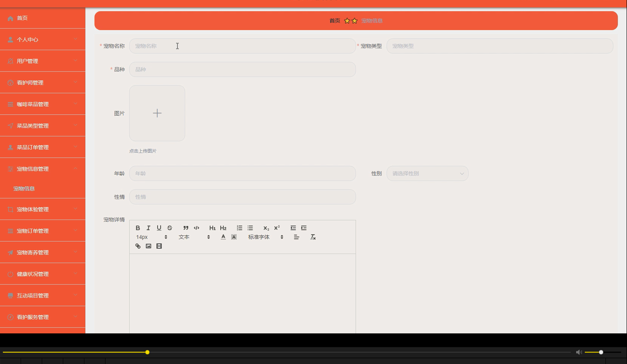Insert a code block in the editor

point(196,228)
